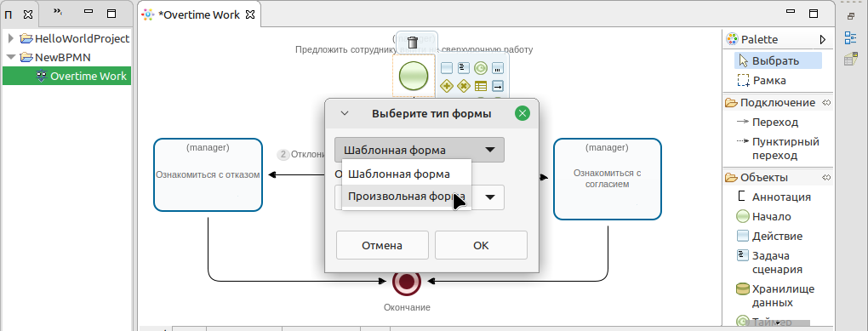Maximize the left explorer panel
Image resolution: width=868 pixels, height=331 pixels.
(x=111, y=14)
